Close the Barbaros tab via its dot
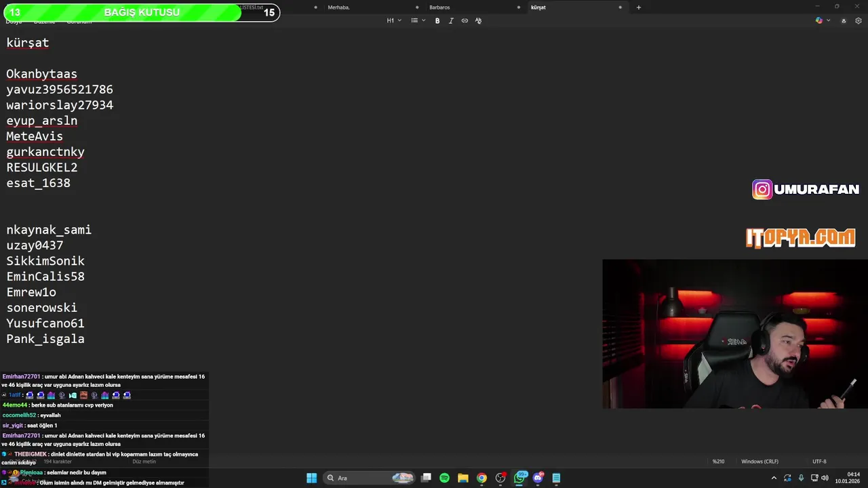The image size is (868, 488). click(x=519, y=7)
